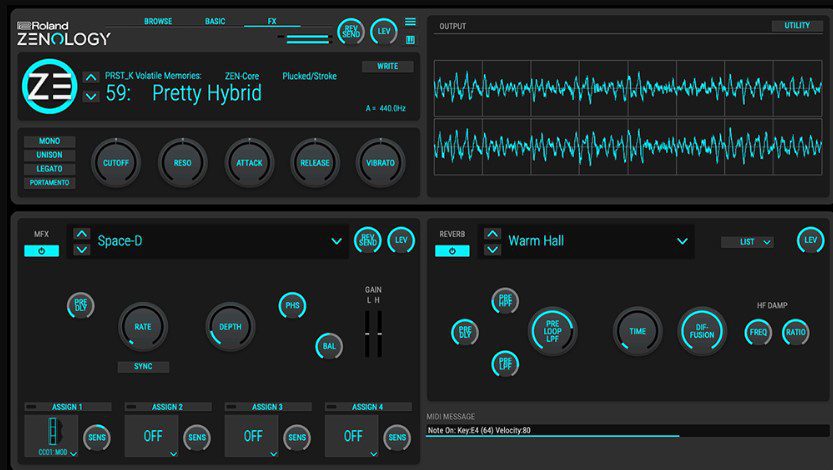Click the UTILITY button

tap(797, 25)
